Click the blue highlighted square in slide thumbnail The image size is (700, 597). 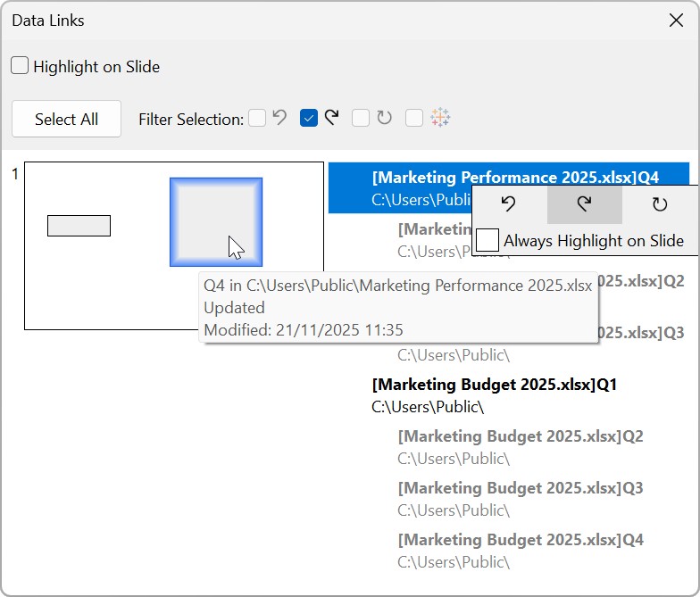[x=216, y=222]
